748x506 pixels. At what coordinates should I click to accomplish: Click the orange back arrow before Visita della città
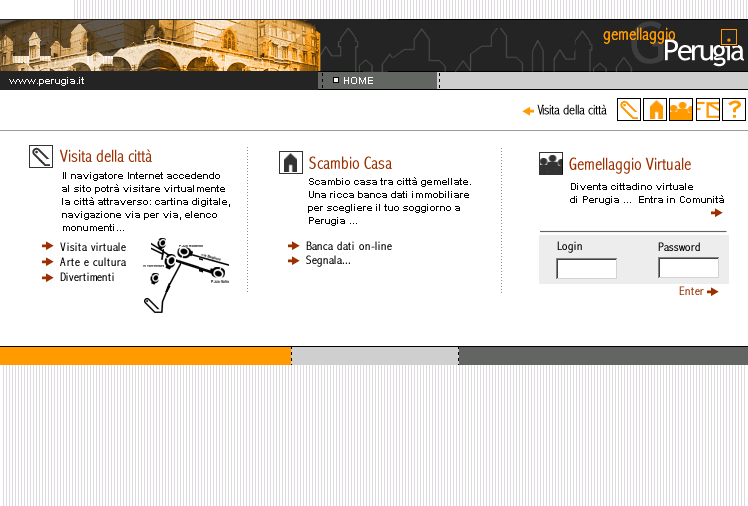point(528,111)
